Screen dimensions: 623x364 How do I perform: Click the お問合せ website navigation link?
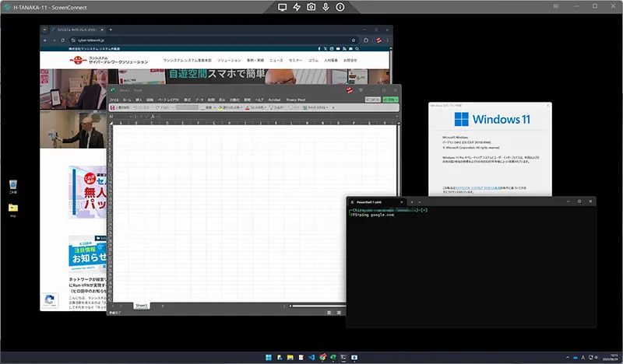350,60
